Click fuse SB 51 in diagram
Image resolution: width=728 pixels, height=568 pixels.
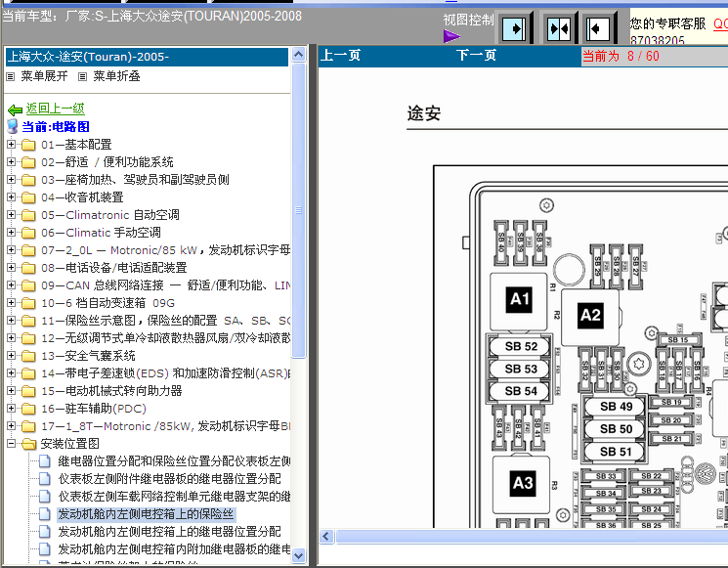pos(616,452)
